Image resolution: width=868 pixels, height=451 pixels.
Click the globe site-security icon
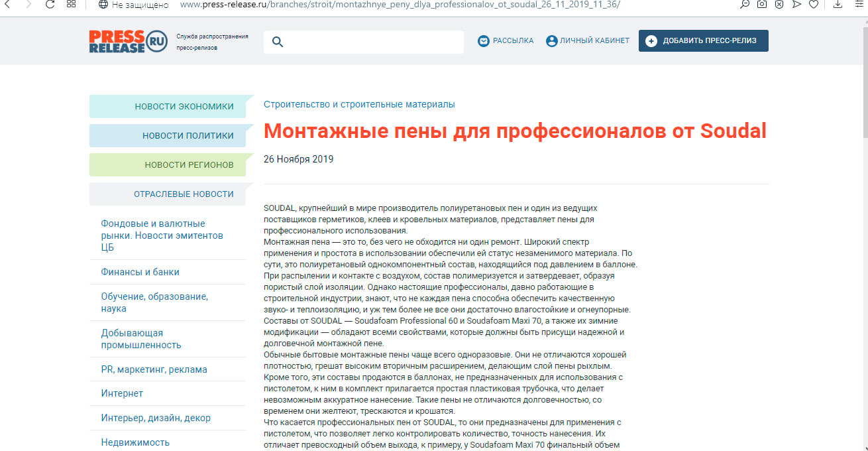pyautogui.click(x=103, y=5)
